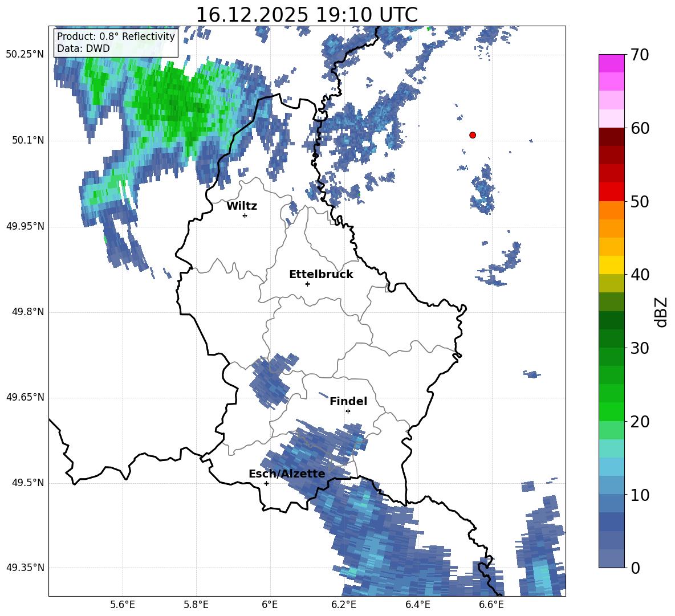This screenshot has height=616, width=675.
Task: Click the colorbar tick label 70
Action: click(x=640, y=55)
